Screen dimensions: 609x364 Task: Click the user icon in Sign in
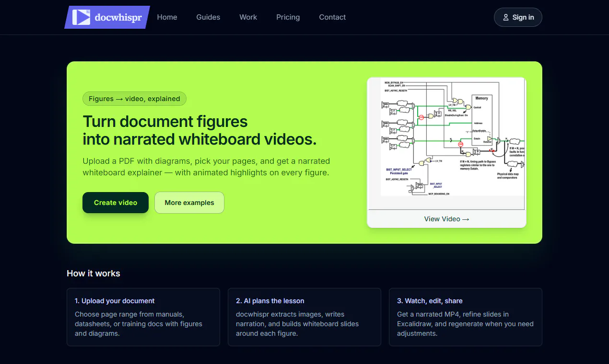(x=505, y=17)
